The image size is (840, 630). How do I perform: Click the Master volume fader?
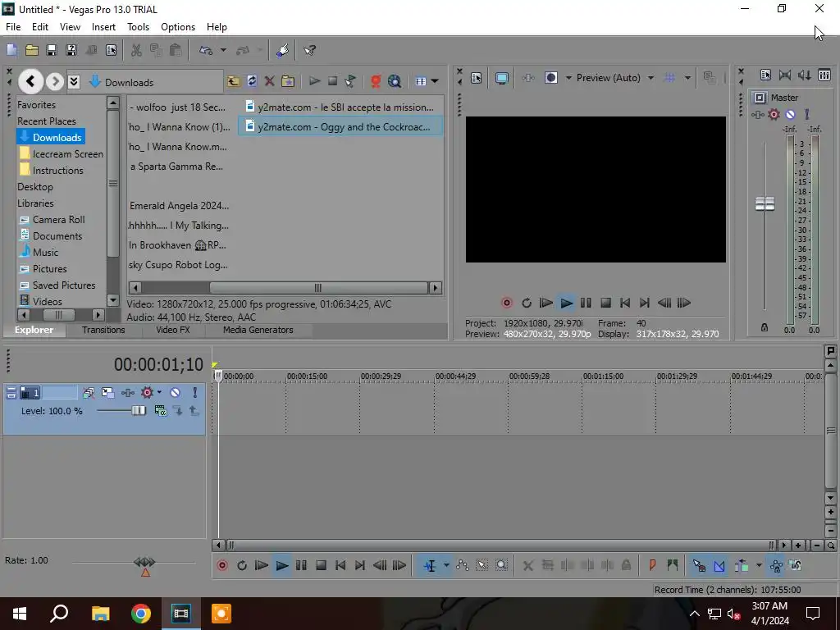pos(765,204)
